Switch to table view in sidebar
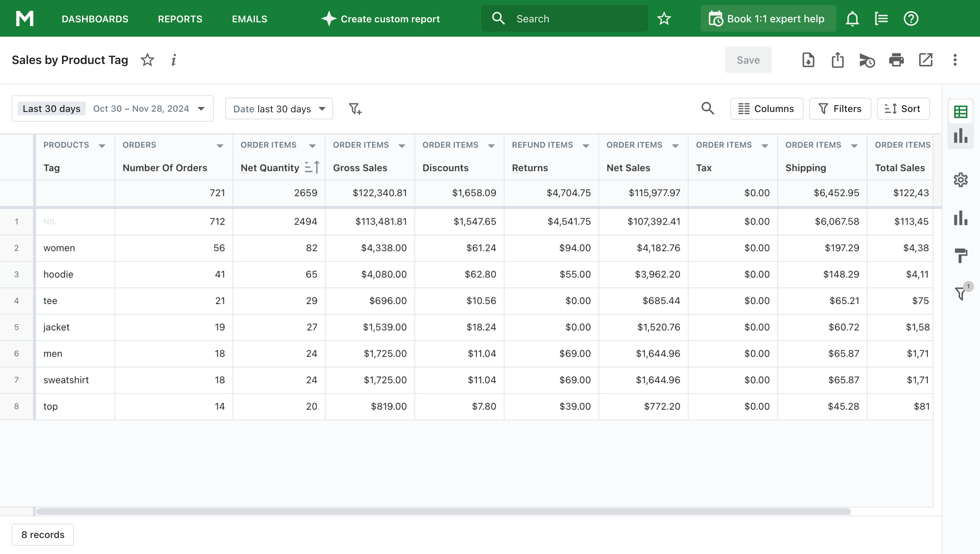 pos(960,111)
